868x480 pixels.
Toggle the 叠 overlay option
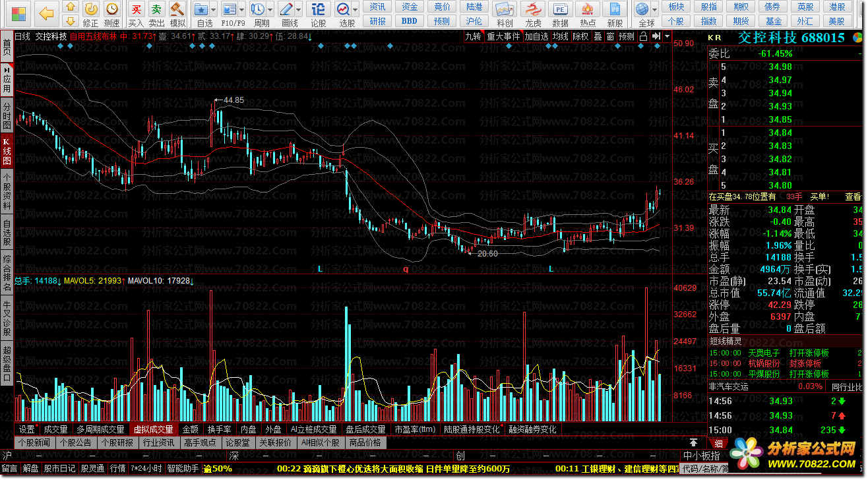coord(598,36)
